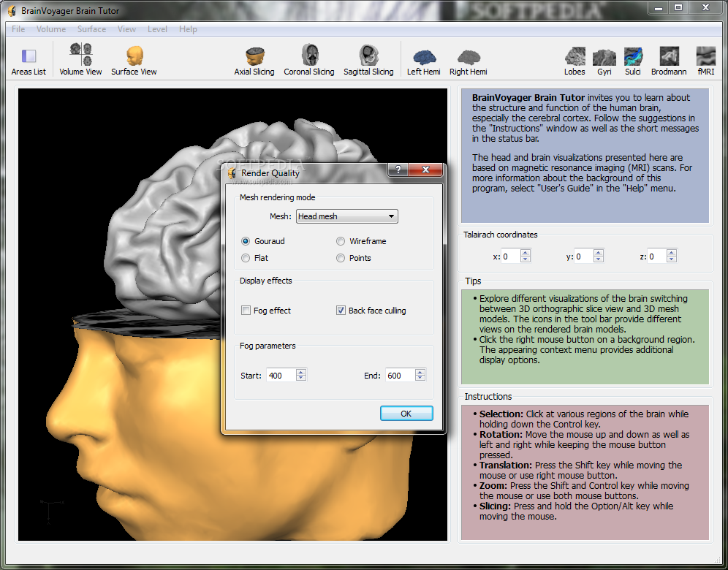Select Flat rendering mode

coord(246,258)
